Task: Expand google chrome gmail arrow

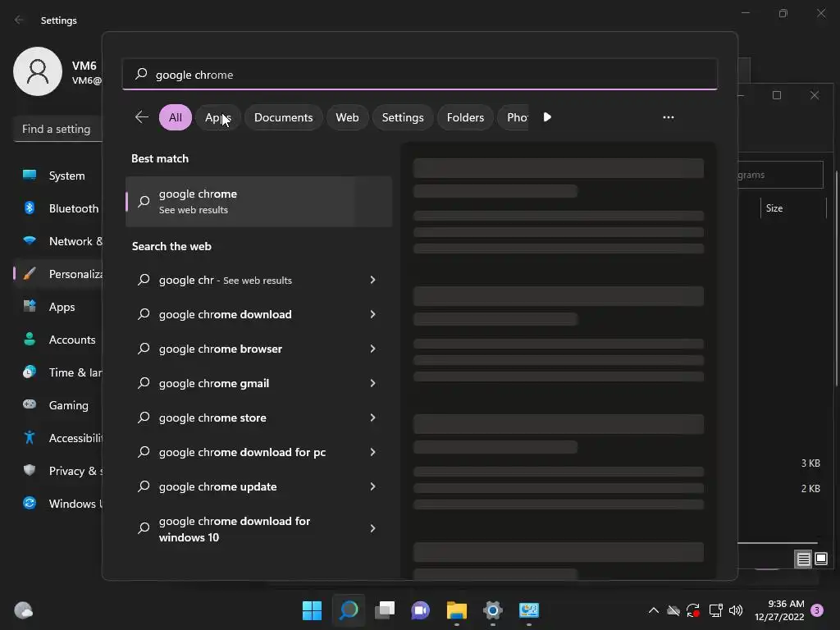Action: (373, 383)
